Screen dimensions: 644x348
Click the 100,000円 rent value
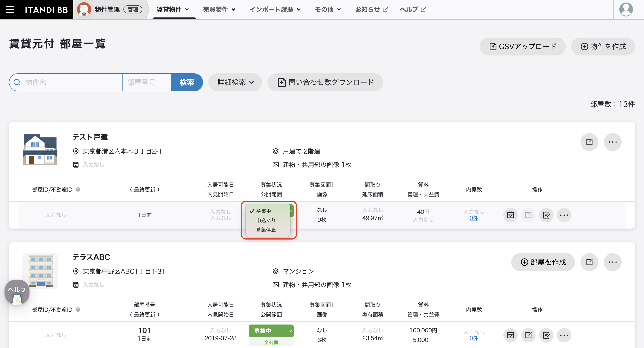(x=423, y=330)
